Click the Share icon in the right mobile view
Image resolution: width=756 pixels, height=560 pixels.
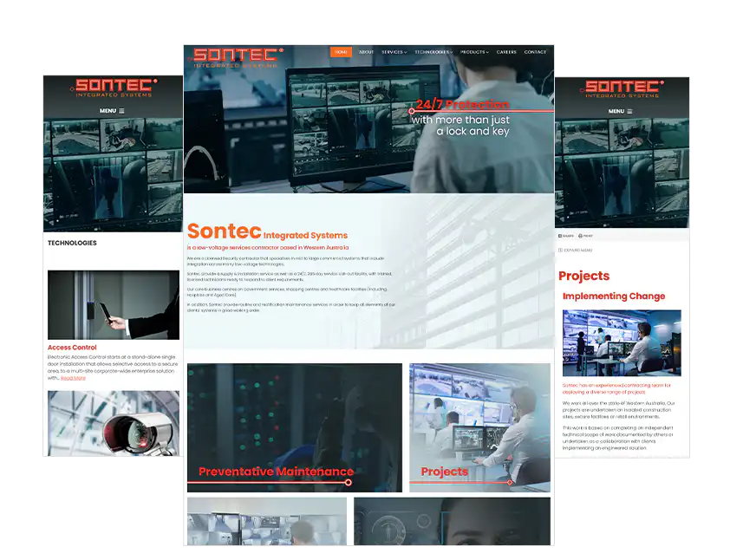coord(566,236)
